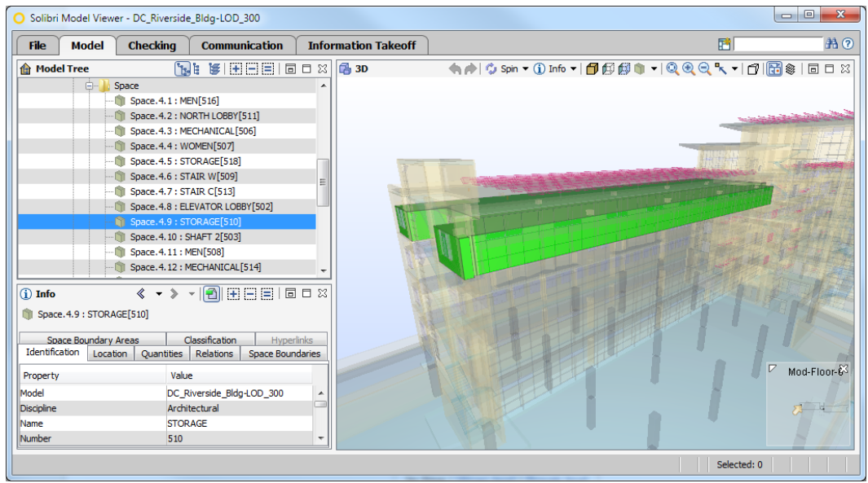Select Space.4.2 : NORTH LOBBY[511] row
This screenshot has width=868, height=483.
[x=167, y=116]
